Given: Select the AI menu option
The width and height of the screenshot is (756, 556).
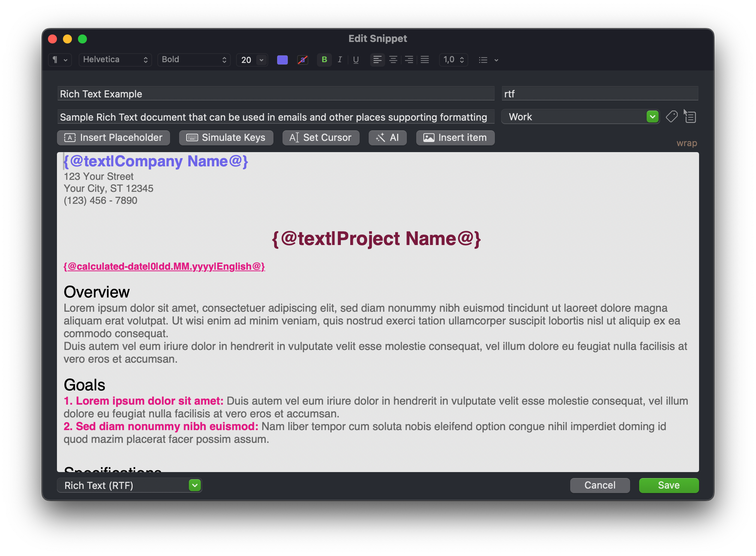Looking at the screenshot, I should (387, 138).
